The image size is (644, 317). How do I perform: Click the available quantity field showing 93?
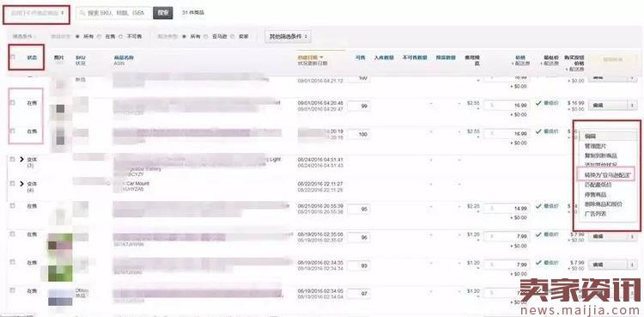(359, 265)
